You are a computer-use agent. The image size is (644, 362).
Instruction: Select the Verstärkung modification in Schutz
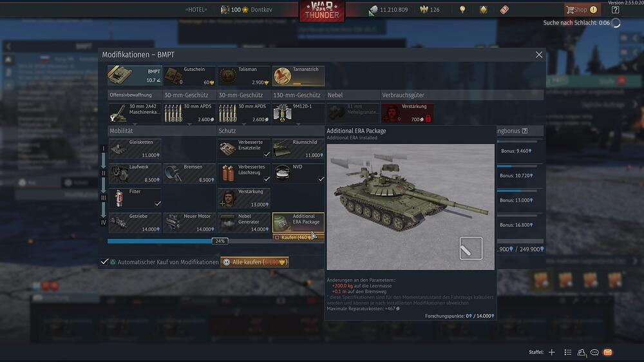[244, 198]
